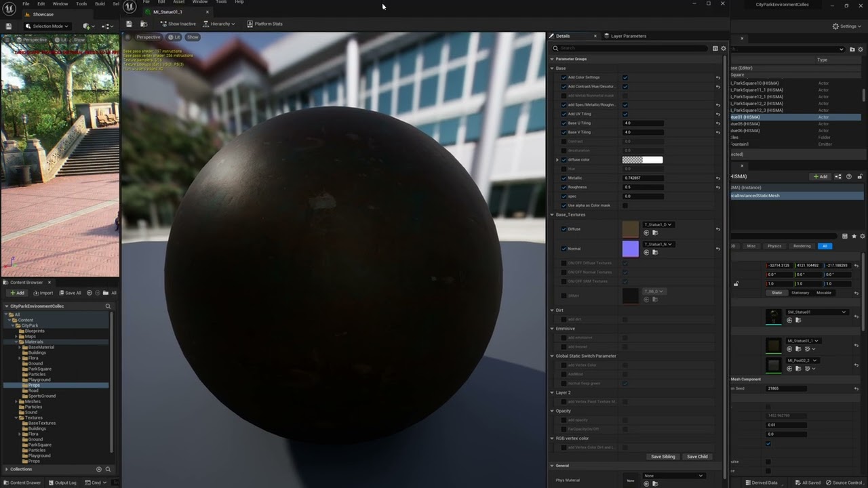868x488 pixels.
Task: Reset Metallic value to default
Action: (x=718, y=178)
